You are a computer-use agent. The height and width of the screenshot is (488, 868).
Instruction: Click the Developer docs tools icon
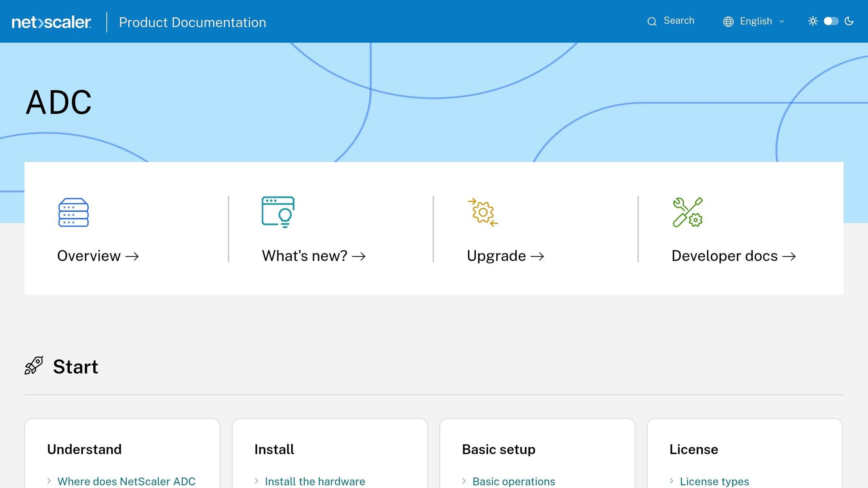(687, 212)
